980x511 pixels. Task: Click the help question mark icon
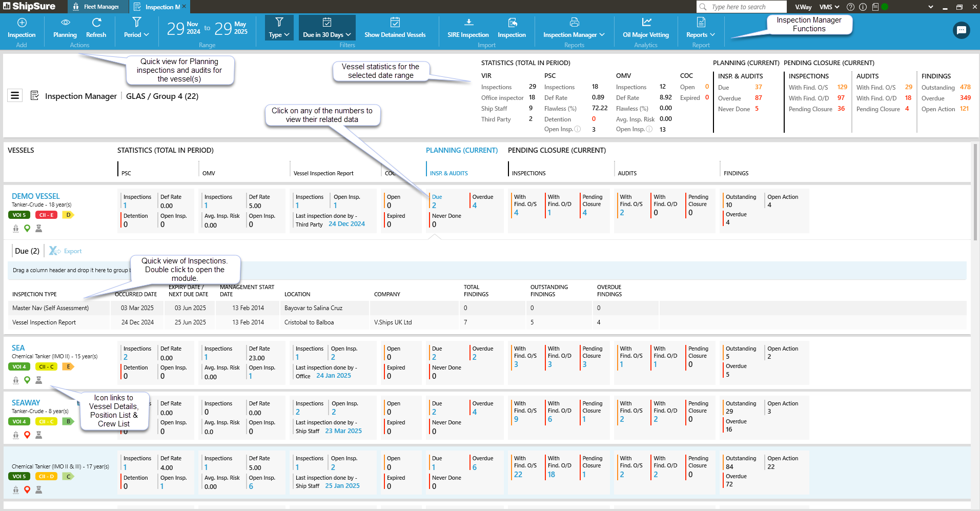850,7
